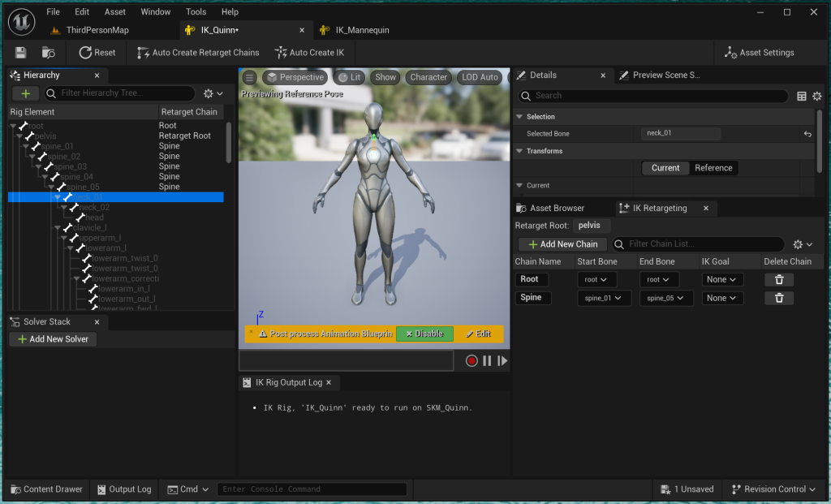Pause the animation preview
The image size is (831, 504).
tap(487, 361)
